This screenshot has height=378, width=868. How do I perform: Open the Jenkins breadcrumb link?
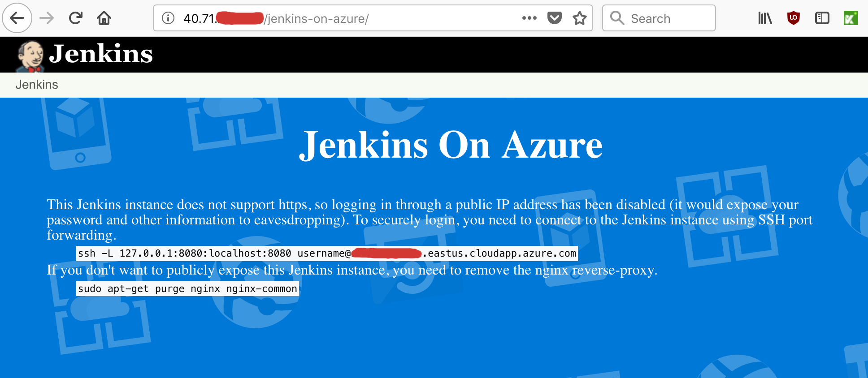click(x=37, y=85)
